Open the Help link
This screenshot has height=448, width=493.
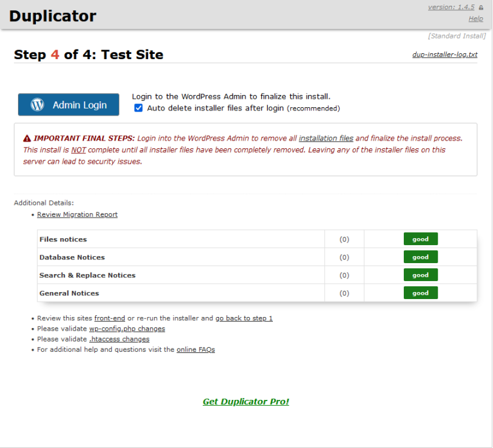(x=476, y=19)
